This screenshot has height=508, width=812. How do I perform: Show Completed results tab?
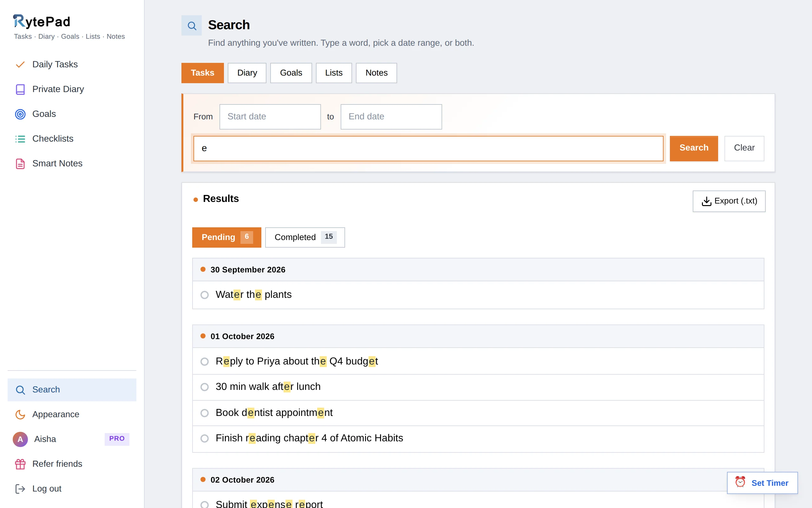[x=305, y=237]
